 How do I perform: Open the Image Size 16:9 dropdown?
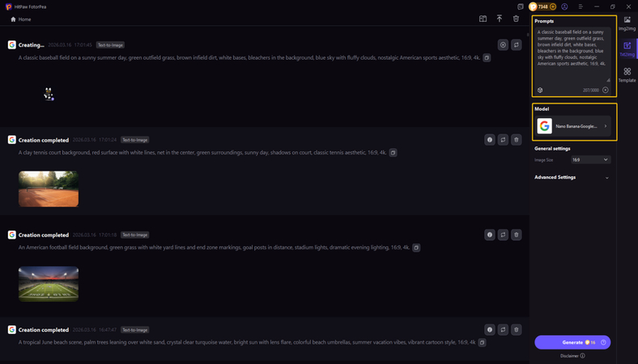tap(590, 160)
